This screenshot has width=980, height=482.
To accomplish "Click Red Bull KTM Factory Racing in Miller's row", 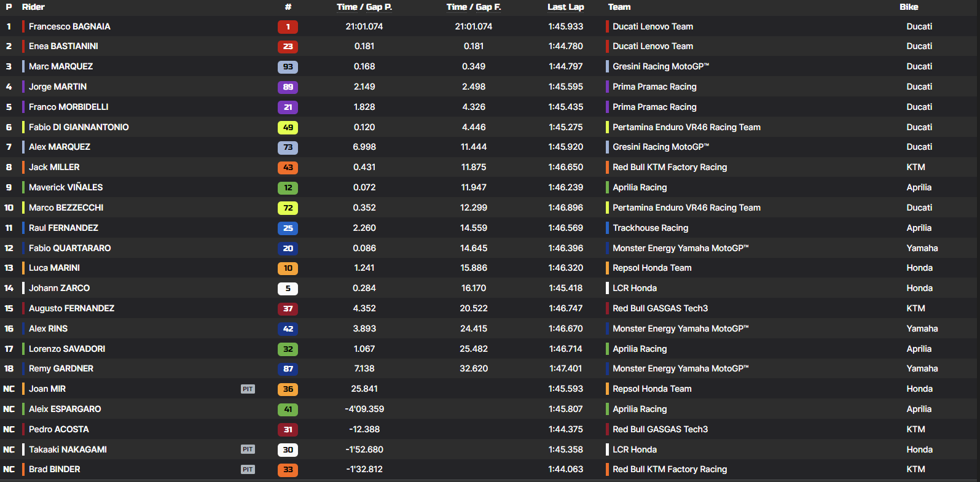I will tap(670, 167).
